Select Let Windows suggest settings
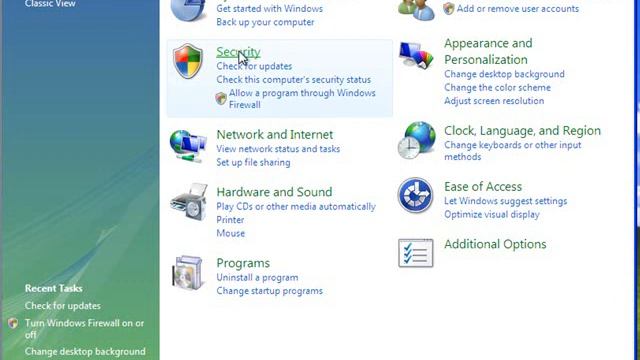 [x=505, y=201]
